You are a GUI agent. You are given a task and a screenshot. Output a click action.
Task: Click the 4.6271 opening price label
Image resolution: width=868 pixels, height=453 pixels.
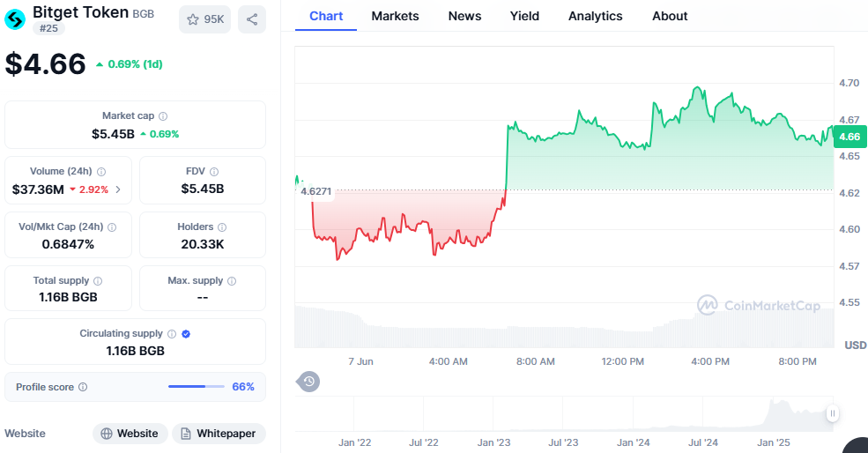[x=316, y=191]
